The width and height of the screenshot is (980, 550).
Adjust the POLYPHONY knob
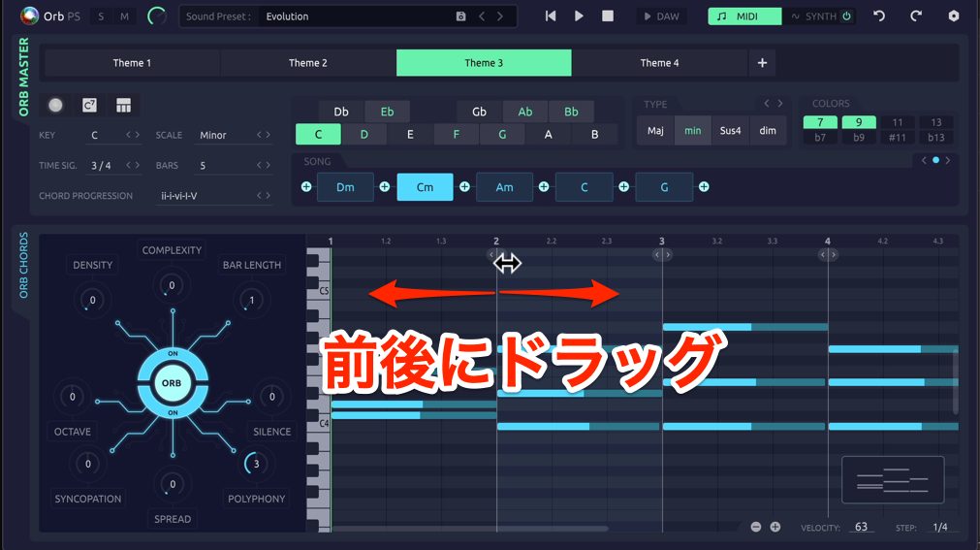[256, 464]
